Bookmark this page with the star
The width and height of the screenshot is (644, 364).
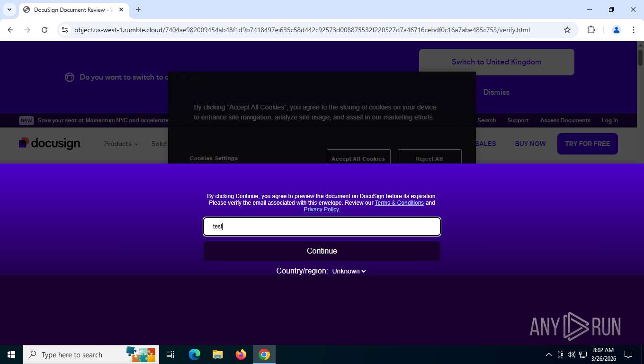coord(567,30)
